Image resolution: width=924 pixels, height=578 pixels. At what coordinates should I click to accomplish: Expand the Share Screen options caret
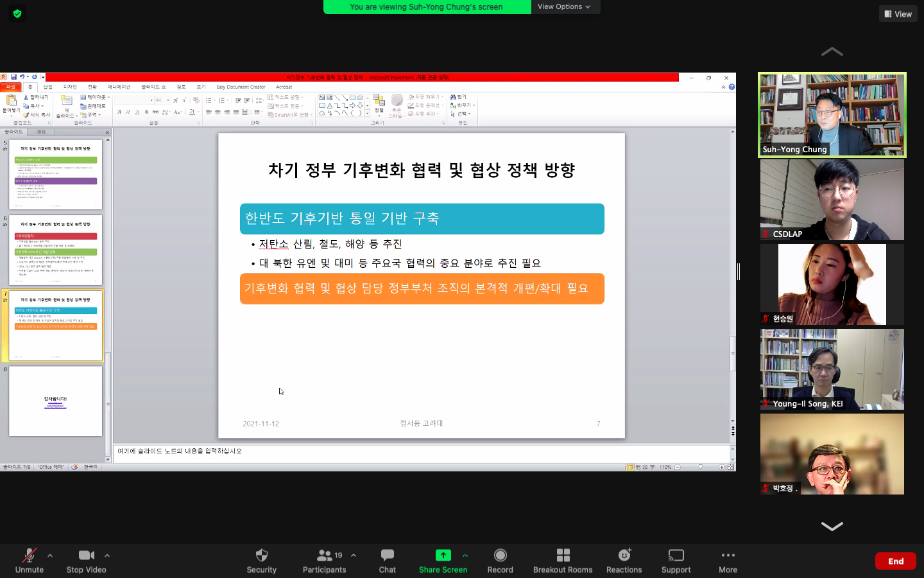[465, 556]
